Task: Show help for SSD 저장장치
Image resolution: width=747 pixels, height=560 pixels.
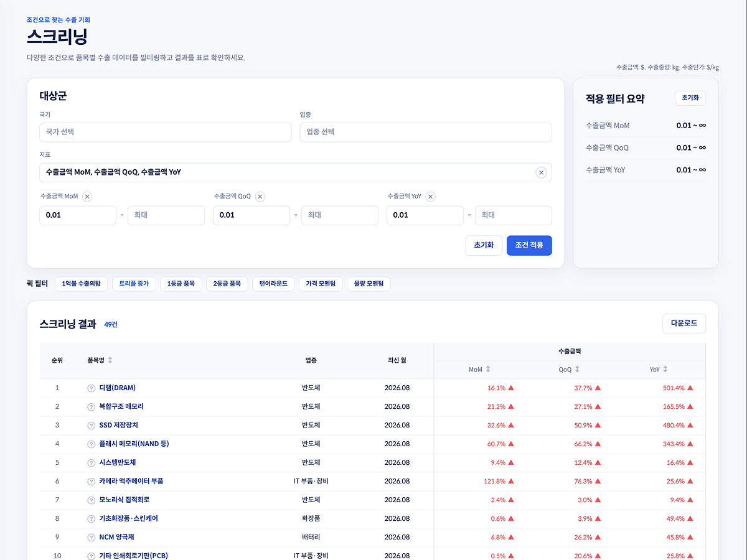Action: 92,426
